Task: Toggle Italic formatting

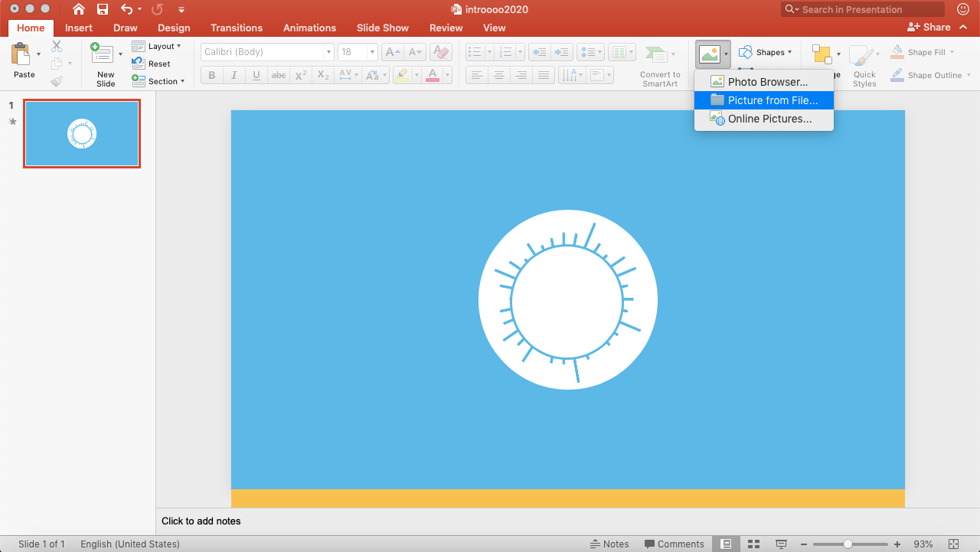Action: (x=234, y=75)
